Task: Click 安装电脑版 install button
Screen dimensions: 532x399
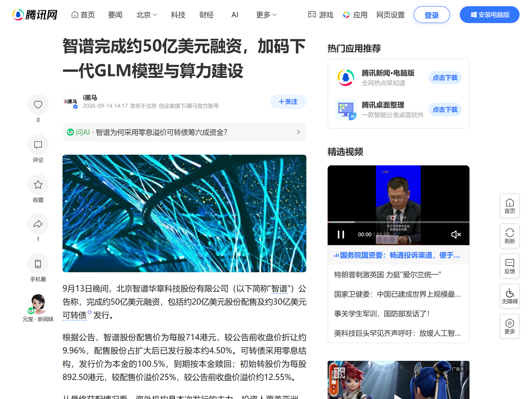Action: [489, 15]
